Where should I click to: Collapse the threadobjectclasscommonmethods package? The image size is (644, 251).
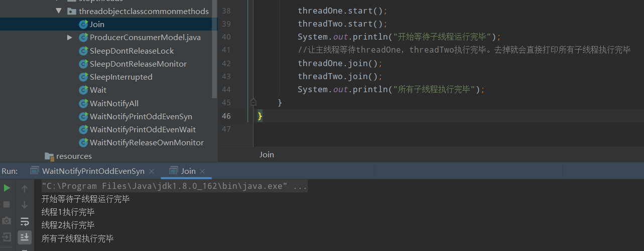(59, 11)
